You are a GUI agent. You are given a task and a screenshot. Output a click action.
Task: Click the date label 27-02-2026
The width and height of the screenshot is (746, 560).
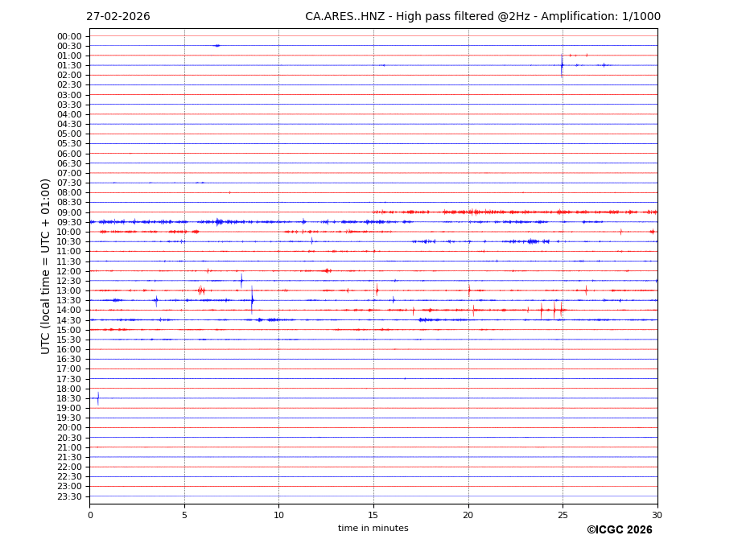pos(117,17)
